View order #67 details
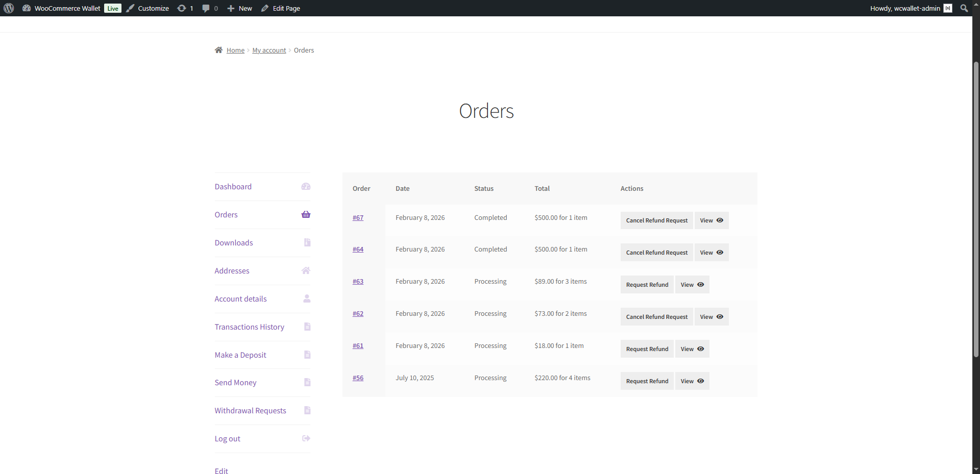Screen dimensions: 980x474 [x=711, y=220]
